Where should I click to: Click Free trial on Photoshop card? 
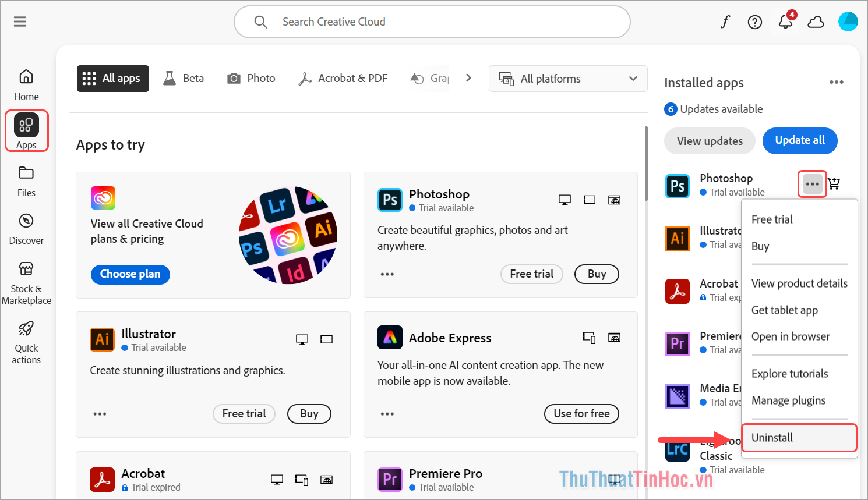click(x=532, y=274)
